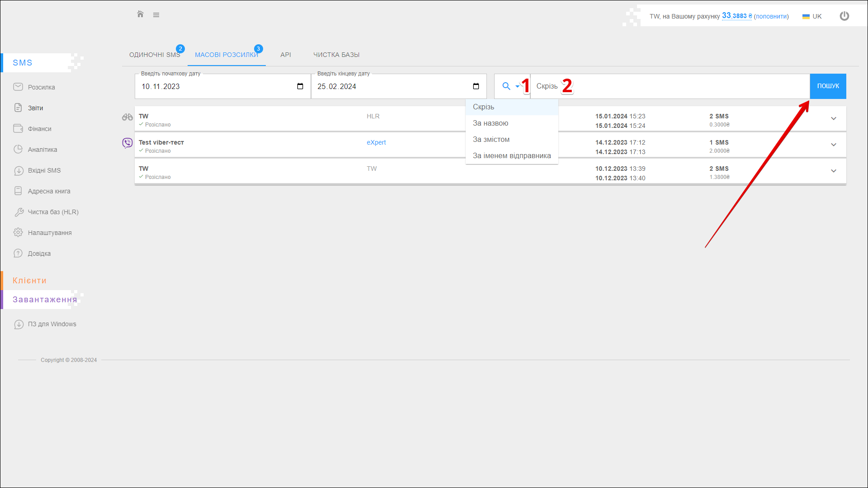Viewport: 868px width, 488px height.
Task: Select 'За назвою' filter option
Action: click(x=491, y=123)
